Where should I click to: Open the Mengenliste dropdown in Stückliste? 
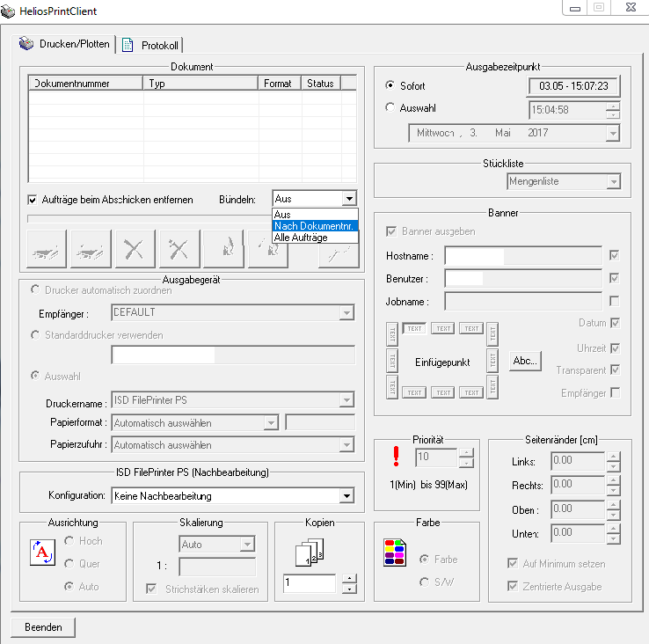[614, 181]
